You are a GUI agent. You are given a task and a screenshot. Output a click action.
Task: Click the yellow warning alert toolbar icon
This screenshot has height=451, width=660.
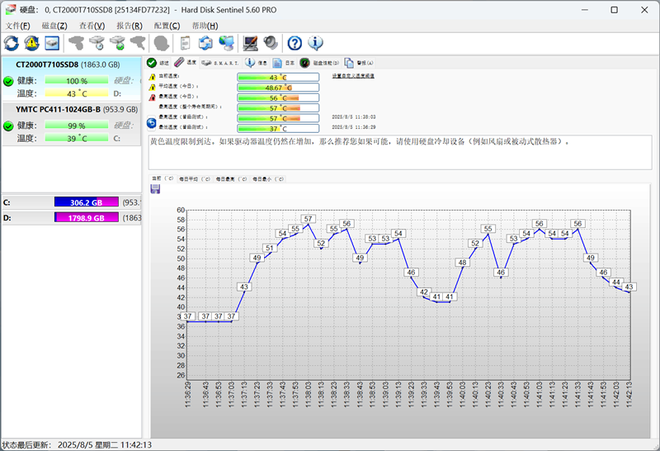[x=31, y=43]
